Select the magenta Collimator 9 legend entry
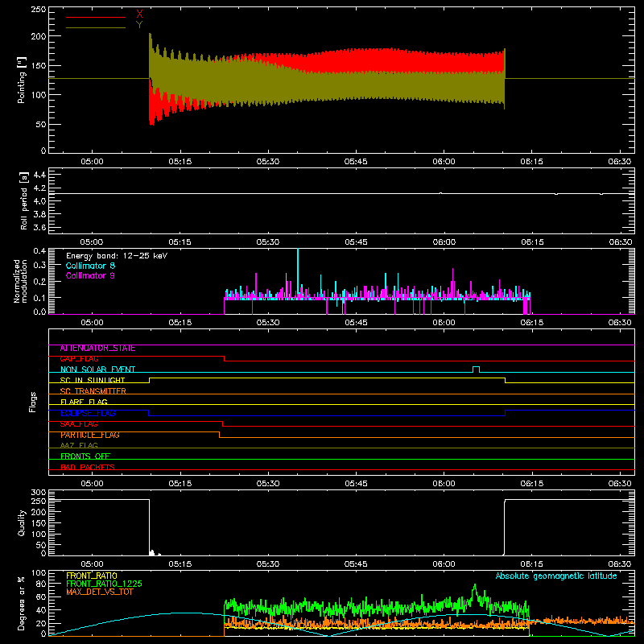Image resolution: width=644 pixels, height=644 pixels. (90, 275)
